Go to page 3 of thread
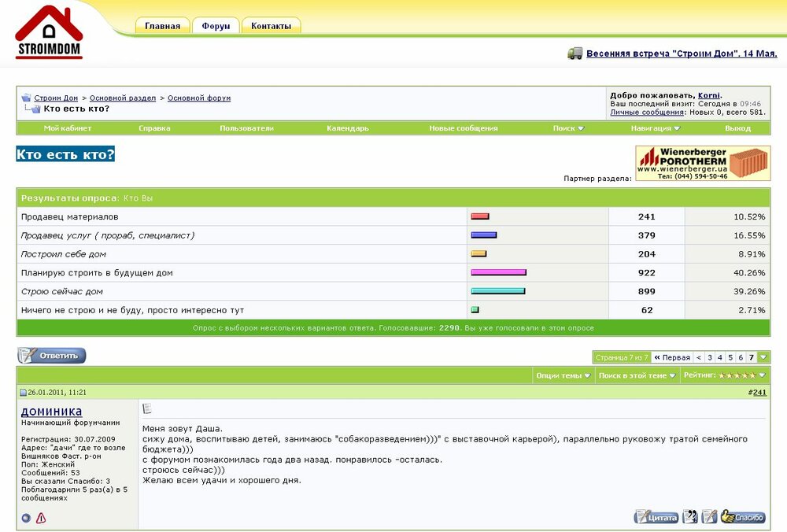Screen dimensions: 787x532 (710, 357)
